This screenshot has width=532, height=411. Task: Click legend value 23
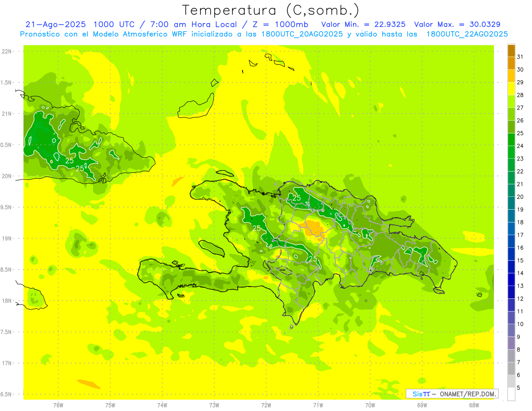click(520, 159)
